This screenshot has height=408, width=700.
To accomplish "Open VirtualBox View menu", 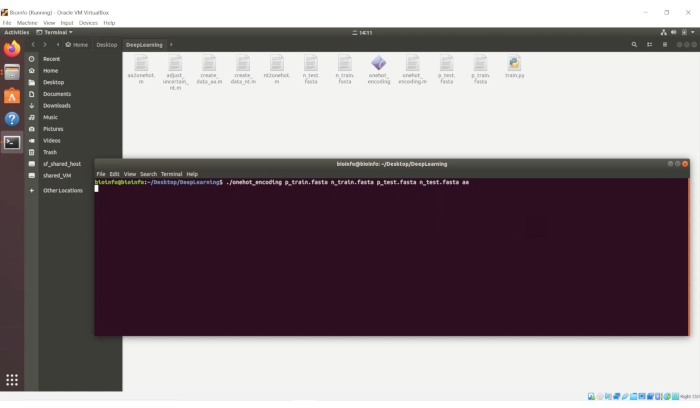I will tap(49, 23).
